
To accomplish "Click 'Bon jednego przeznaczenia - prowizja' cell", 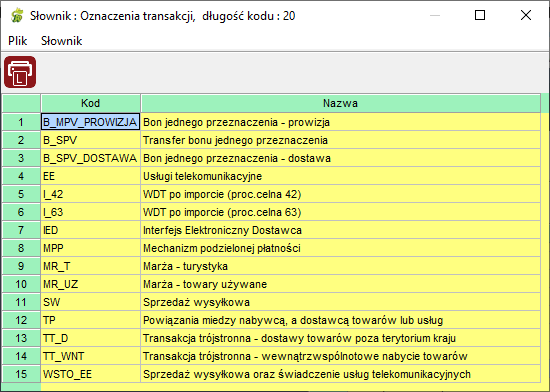I will click(x=340, y=122).
